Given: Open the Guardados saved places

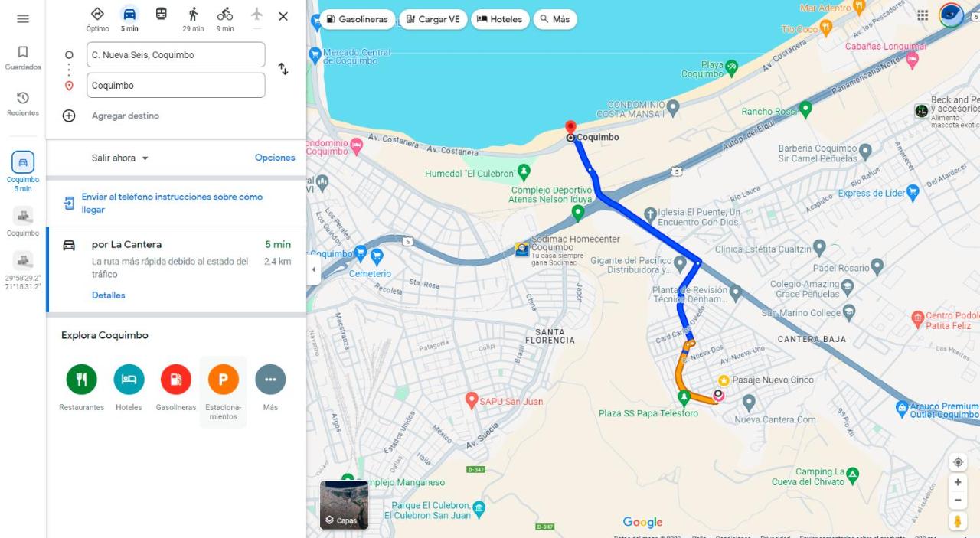Looking at the screenshot, I should (x=23, y=58).
